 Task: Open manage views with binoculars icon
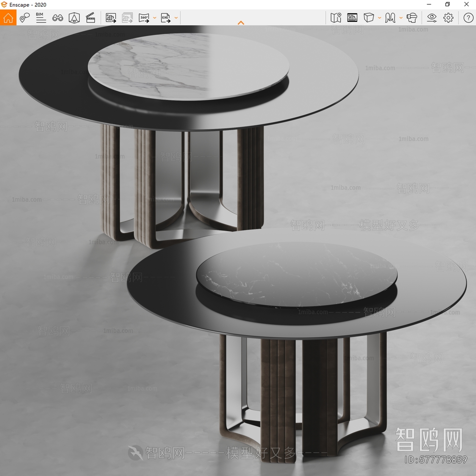point(57,18)
